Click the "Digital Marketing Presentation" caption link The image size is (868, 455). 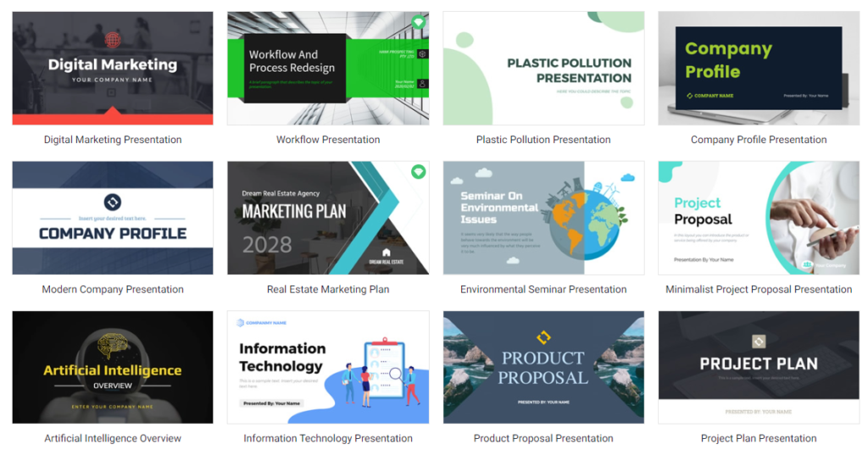pyautogui.click(x=113, y=140)
